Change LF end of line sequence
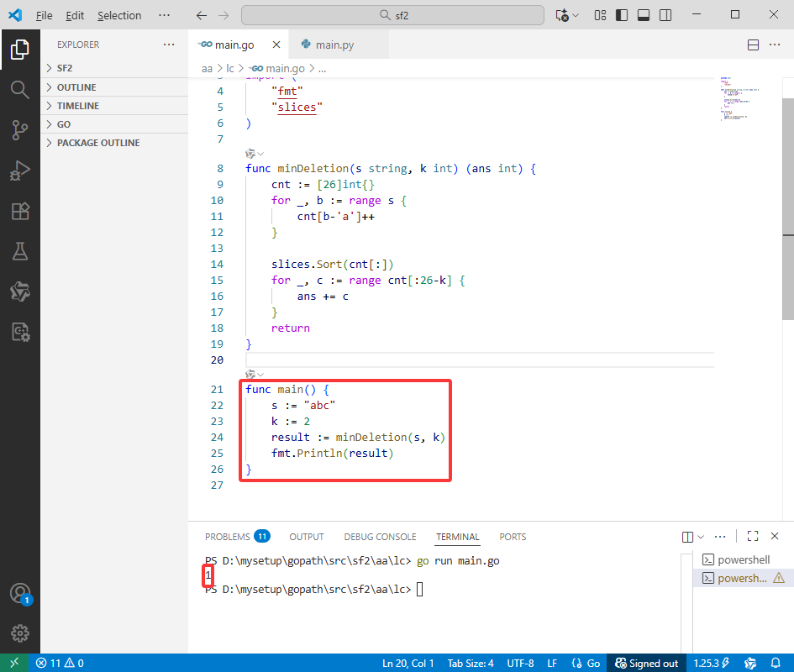The height and width of the screenshot is (672, 794). click(552, 663)
